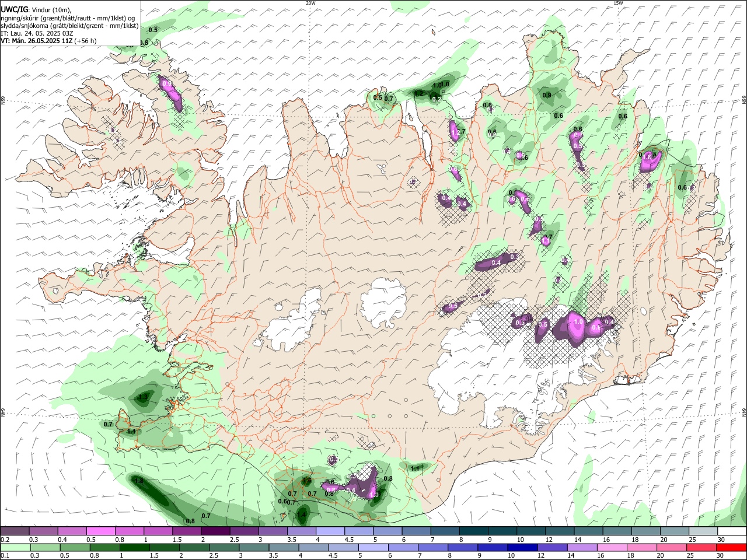Click the 'VT: Mán. 26.05.2025 11Z (+56 h)' line
This screenshot has width=747, height=560.
pos(48,41)
